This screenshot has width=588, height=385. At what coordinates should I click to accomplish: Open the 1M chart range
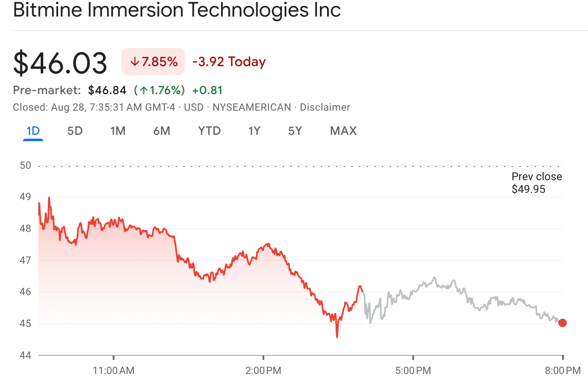tap(118, 131)
